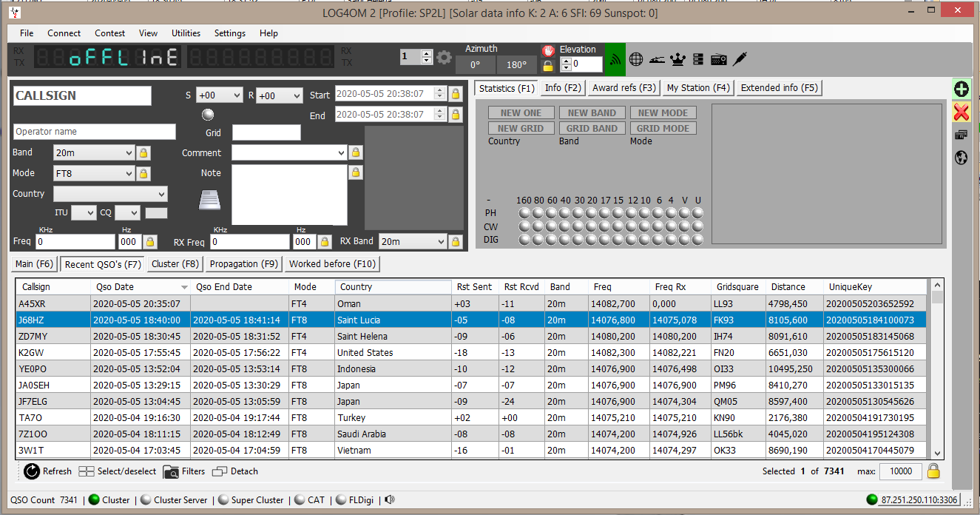Viewport: 980px width, 515px height.
Task: Click the server stack icon in toolbar
Action: [697, 58]
